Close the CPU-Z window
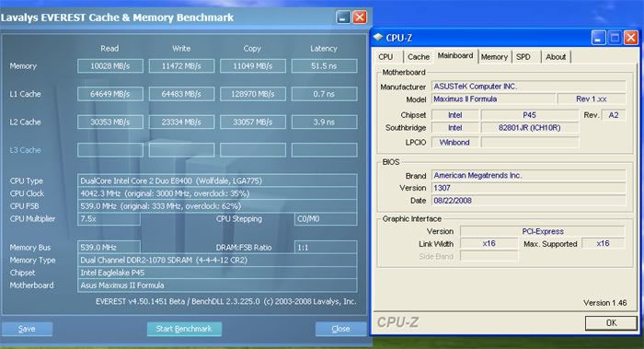 pyautogui.click(x=631, y=38)
